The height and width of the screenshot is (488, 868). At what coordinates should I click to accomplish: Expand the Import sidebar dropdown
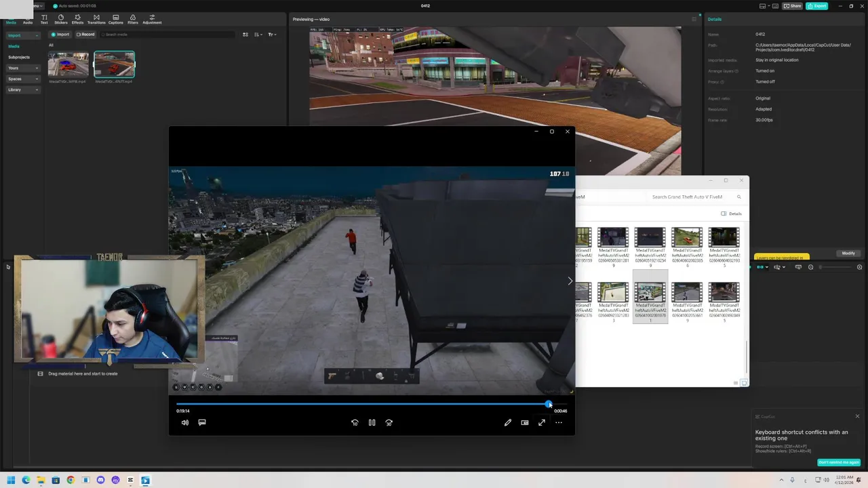[23, 35]
